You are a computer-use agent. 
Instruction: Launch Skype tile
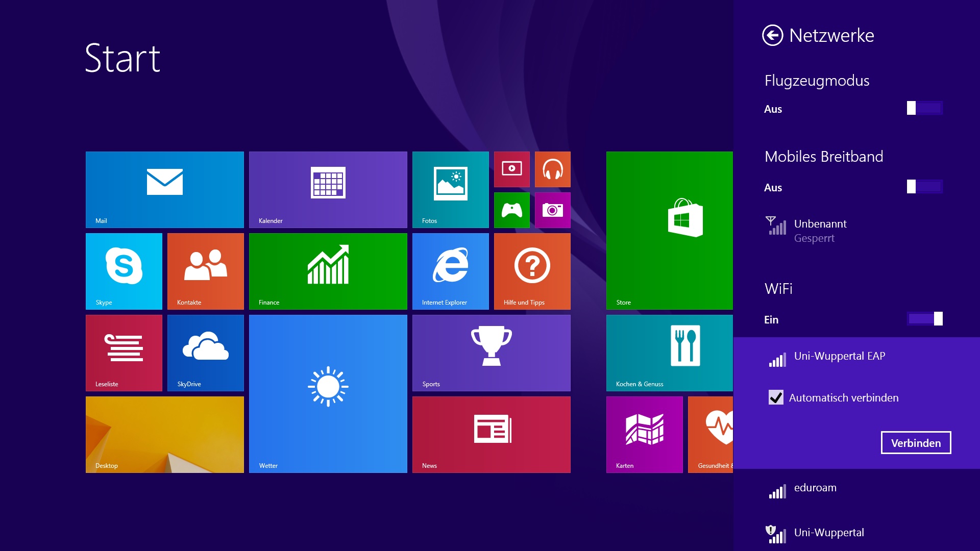(x=124, y=271)
